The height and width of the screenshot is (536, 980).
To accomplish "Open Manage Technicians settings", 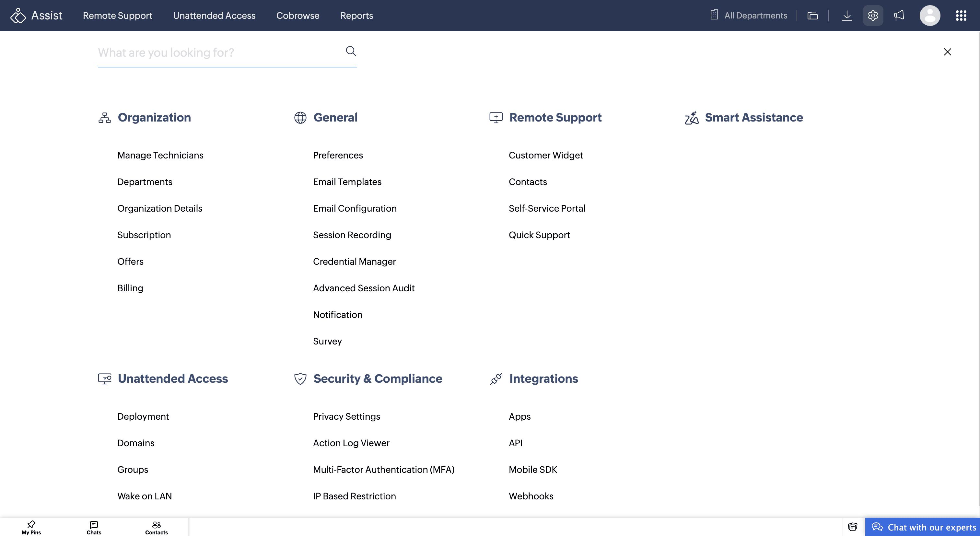I will pyautogui.click(x=160, y=155).
